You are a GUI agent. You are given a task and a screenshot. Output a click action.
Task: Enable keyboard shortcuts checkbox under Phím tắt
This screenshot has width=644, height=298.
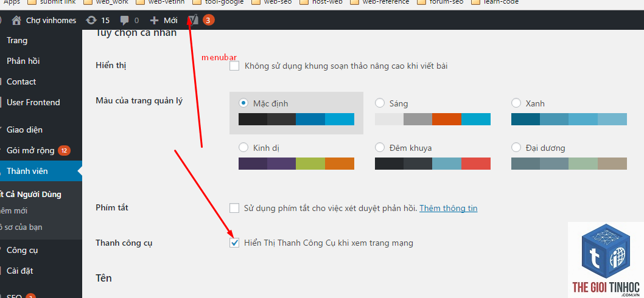[x=234, y=208]
